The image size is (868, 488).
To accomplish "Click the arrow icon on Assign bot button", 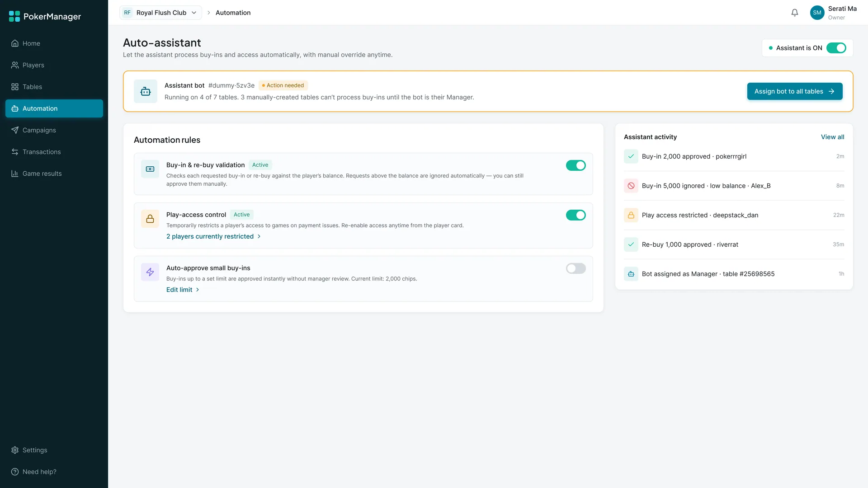I will click(x=831, y=91).
